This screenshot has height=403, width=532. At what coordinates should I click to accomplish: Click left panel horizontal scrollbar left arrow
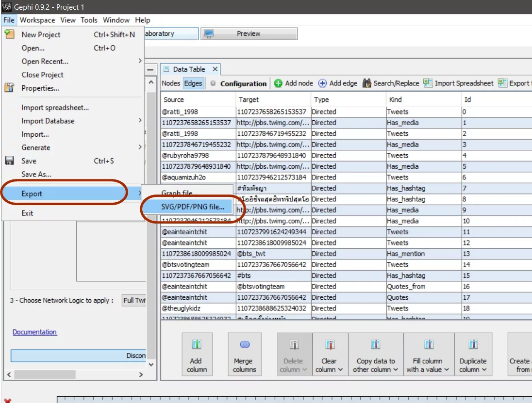pos(9,374)
